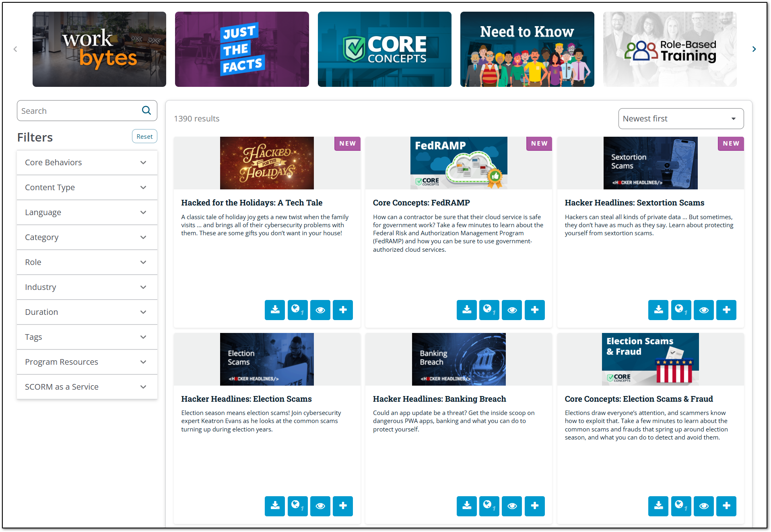Download the Core Concepts: FedRAMP module
The width and height of the screenshot is (771, 532).
pyautogui.click(x=467, y=310)
